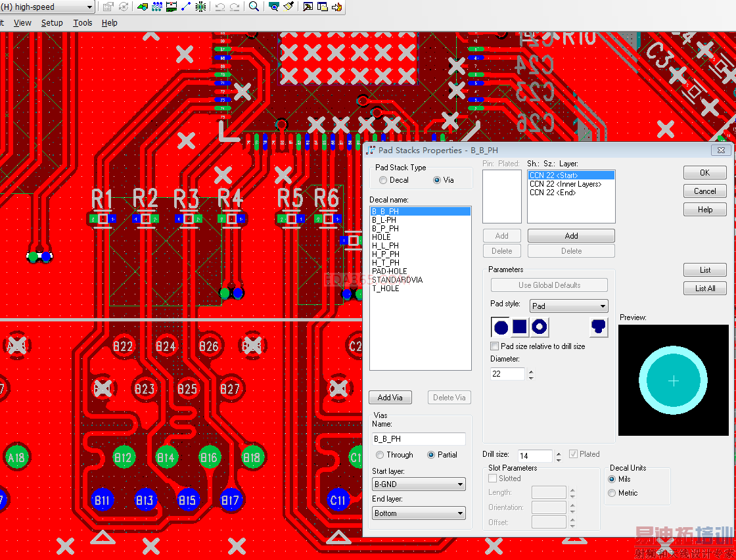Viewport: 736px width, 560px height.
Task: Click the List All button
Action: [x=705, y=288]
